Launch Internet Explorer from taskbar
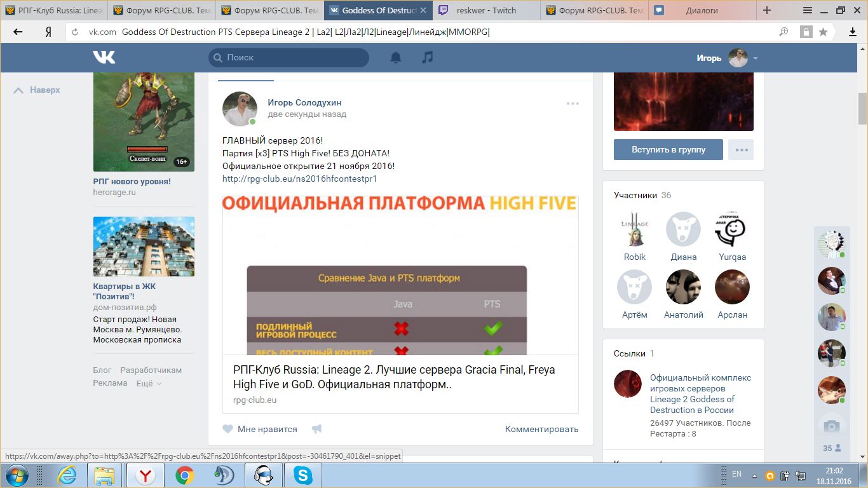The width and height of the screenshot is (868, 488). click(67, 475)
